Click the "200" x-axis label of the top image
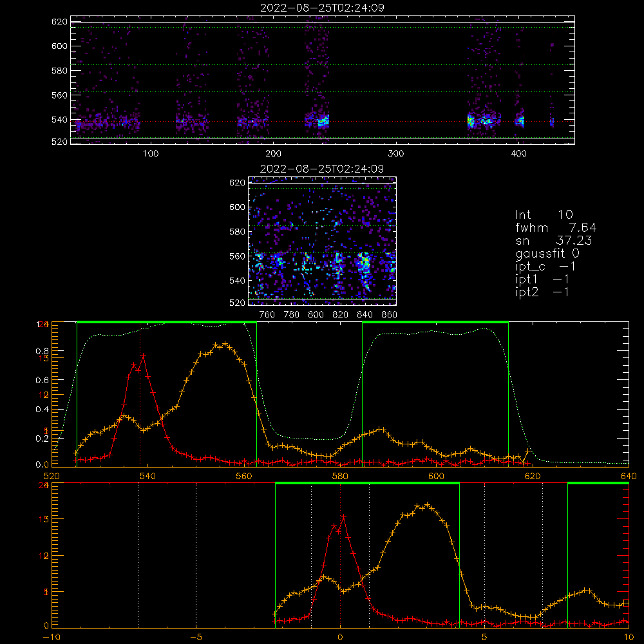644x644 pixels. click(273, 154)
